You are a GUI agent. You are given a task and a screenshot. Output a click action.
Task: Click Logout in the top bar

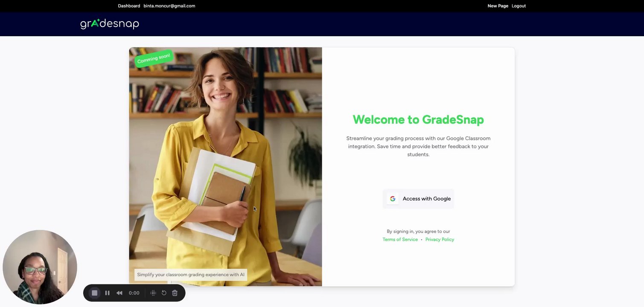pyautogui.click(x=519, y=6)
